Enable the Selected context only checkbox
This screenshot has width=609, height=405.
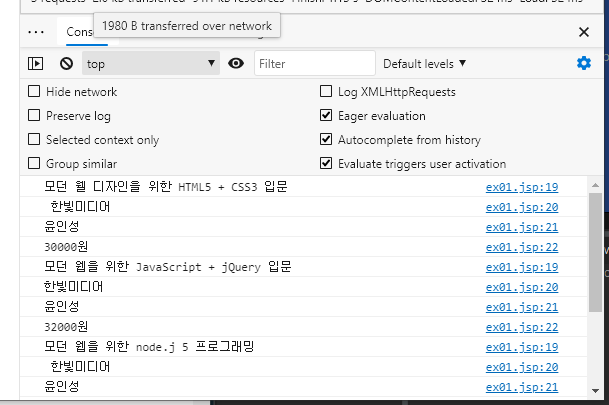[x=34, y=139]
